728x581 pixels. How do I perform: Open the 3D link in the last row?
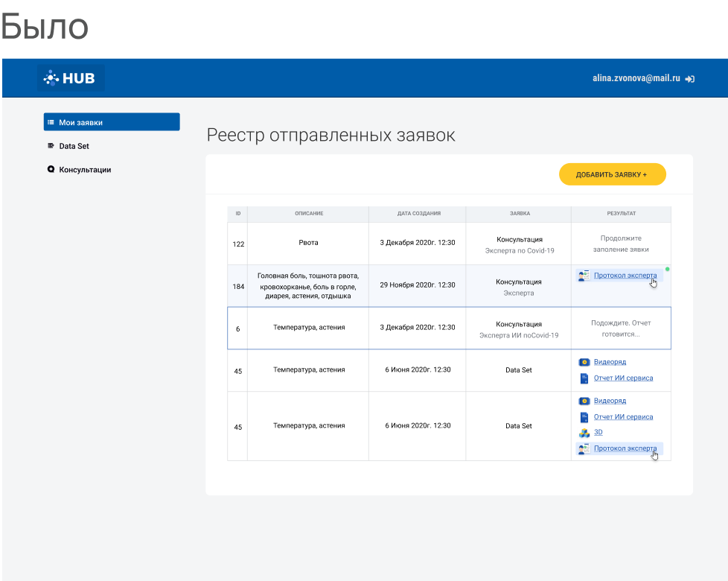tap(598, 432)
